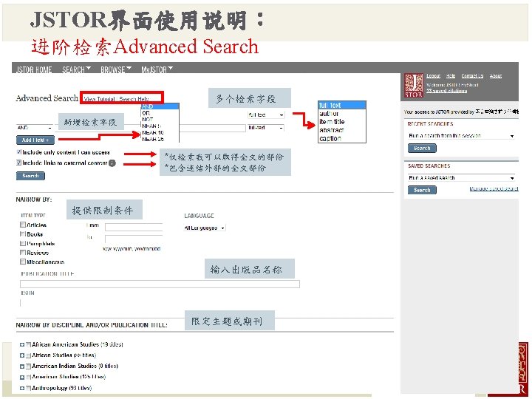Image resolution: width=532 pixels, height=399 pixels.
Task: Expand the African American Studies discipline
Action: point(22,345)
